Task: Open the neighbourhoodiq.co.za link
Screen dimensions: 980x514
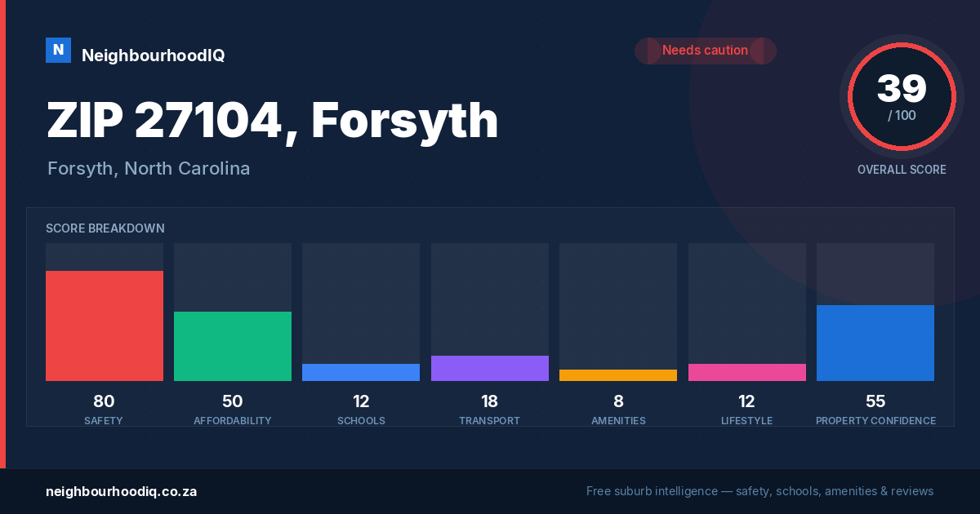Action: (122, 492)
